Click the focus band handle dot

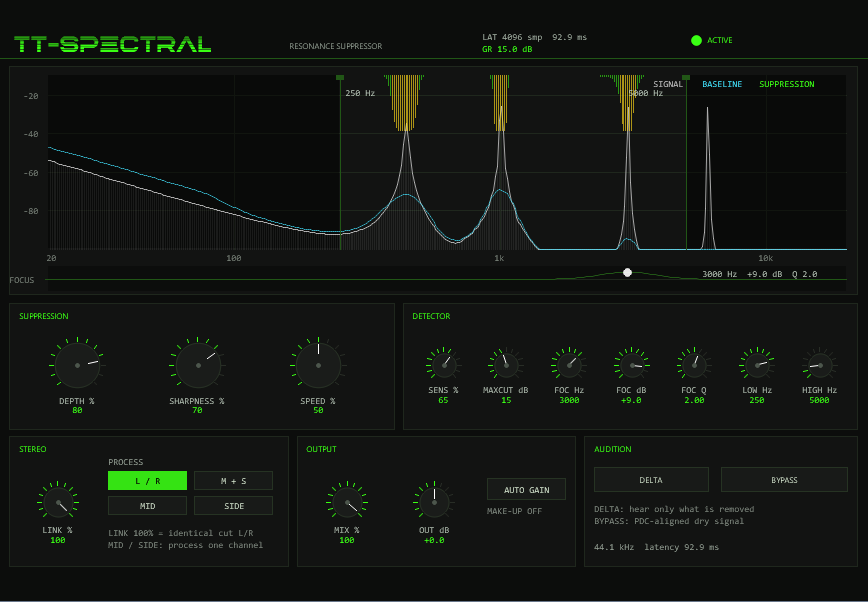tap(627, 272)
